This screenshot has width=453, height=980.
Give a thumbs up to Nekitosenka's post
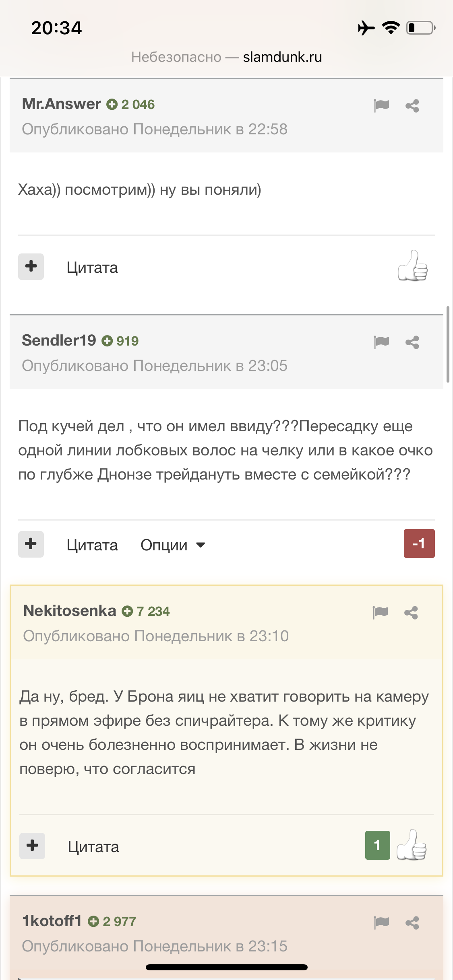(x=412, y=845)
